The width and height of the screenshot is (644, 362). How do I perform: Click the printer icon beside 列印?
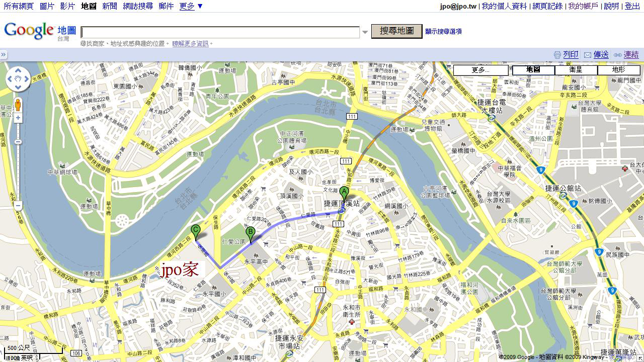coord(557,55)
